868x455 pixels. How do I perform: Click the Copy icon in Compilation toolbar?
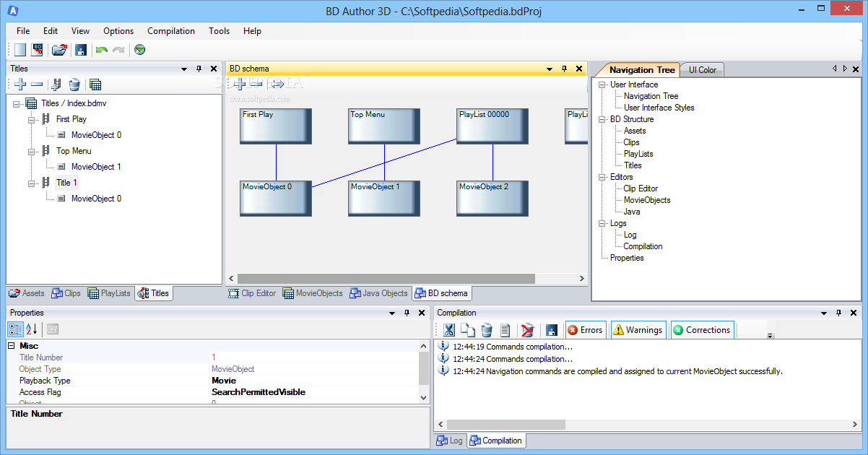coord(468,330)
